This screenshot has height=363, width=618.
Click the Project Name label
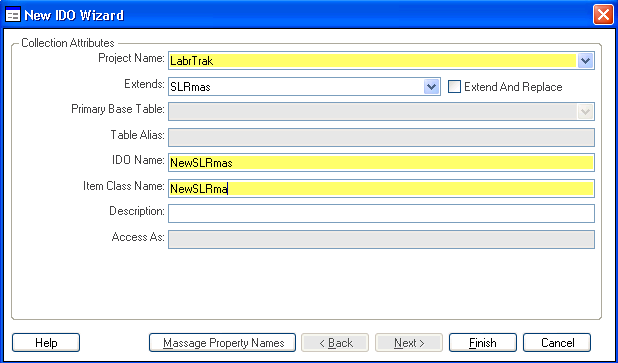(131, 58)
